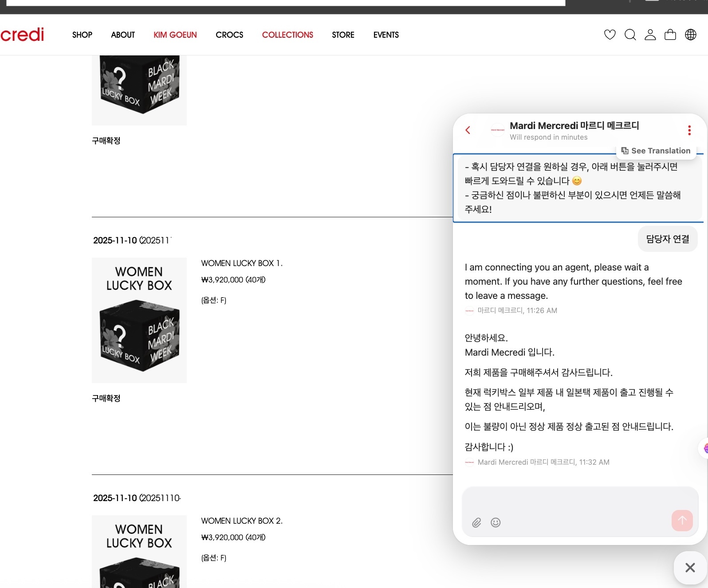Open WOMEN LUCKY BOX 1 product thumbnail
708x588 pixels.
139,320
